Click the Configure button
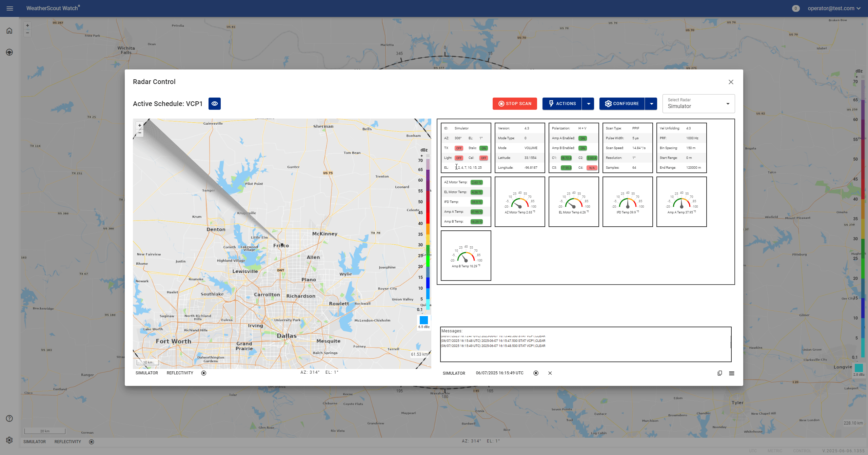The height and width of the screenshot is (455, 868). (622, 104)
